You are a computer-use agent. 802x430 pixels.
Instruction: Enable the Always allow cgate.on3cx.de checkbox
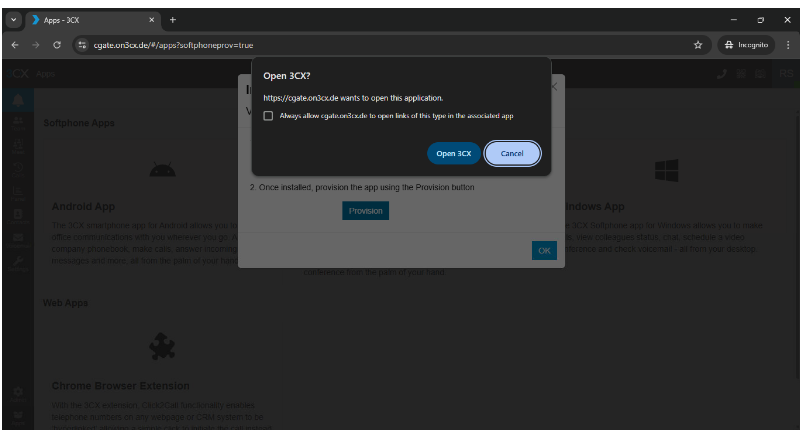pos(268,116)
